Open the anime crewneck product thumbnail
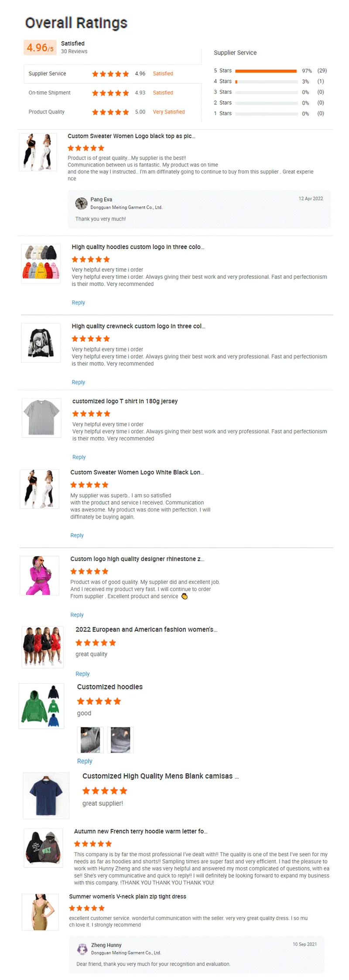The width and height of the screenshot is (349, 980). (41, 343)
